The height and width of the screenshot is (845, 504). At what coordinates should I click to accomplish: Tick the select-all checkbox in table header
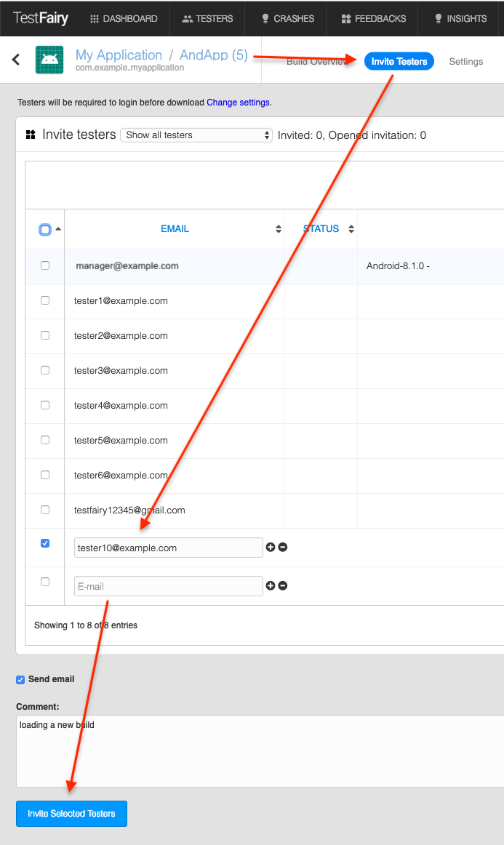(45, 230)
